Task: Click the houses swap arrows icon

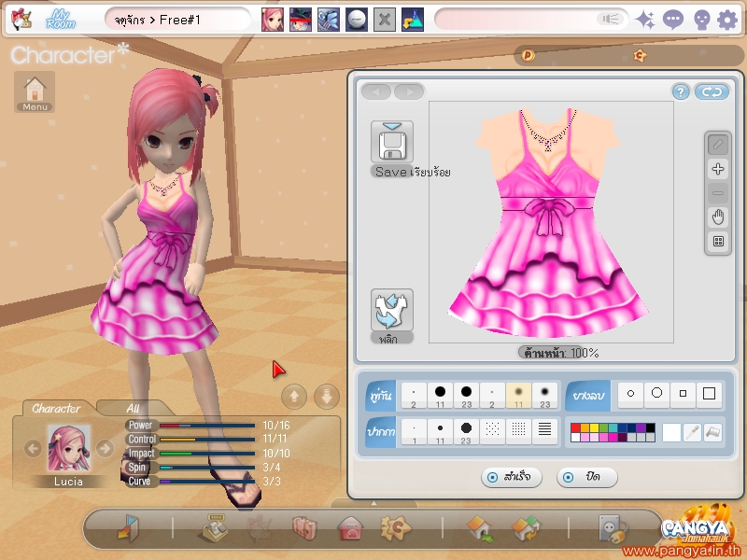Action: click(526, 529)
